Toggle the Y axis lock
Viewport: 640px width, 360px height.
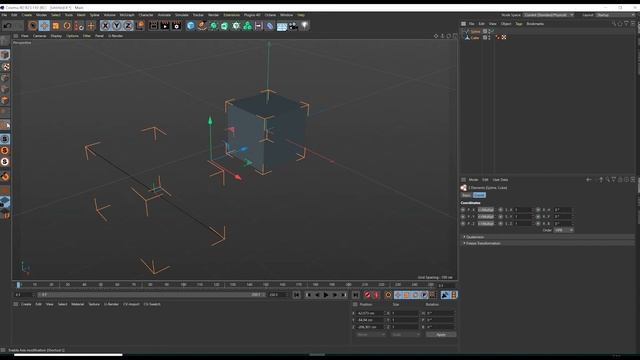tap(117, 26)
